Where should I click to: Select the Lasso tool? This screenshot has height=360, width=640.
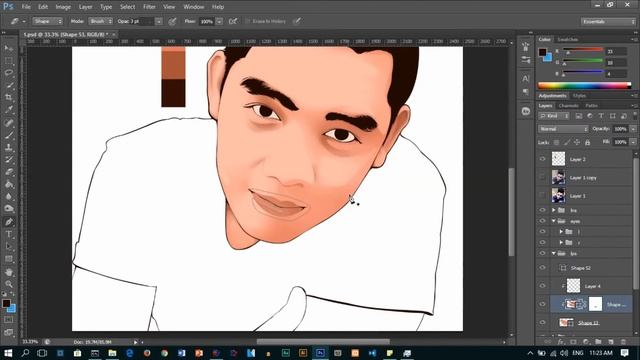tap(9, 73)
